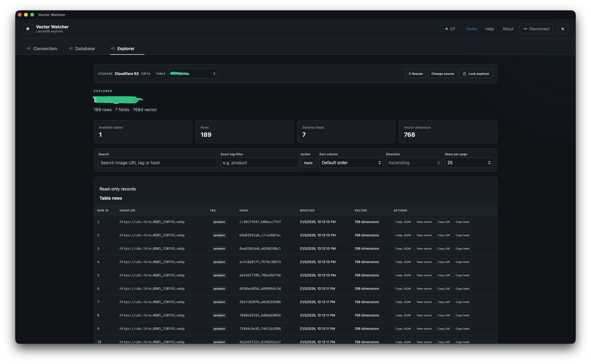Switch to the Database tab

82,49
